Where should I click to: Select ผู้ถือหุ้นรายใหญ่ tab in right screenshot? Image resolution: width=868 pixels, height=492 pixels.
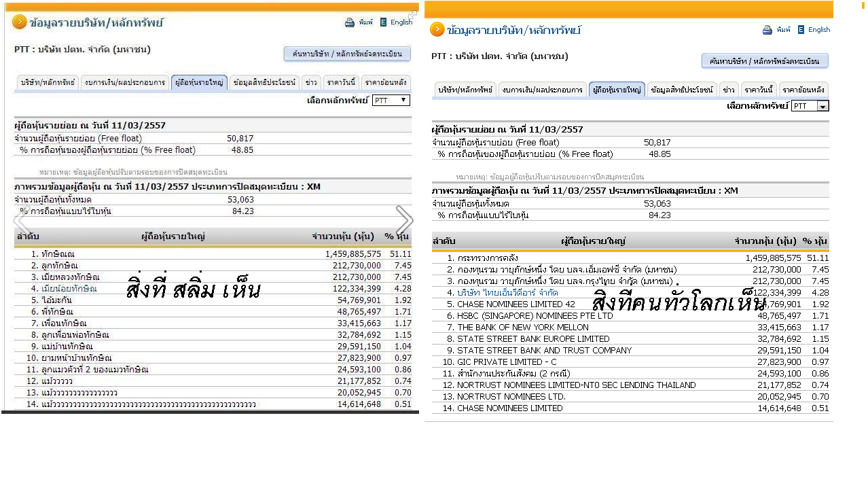point(617,90)
